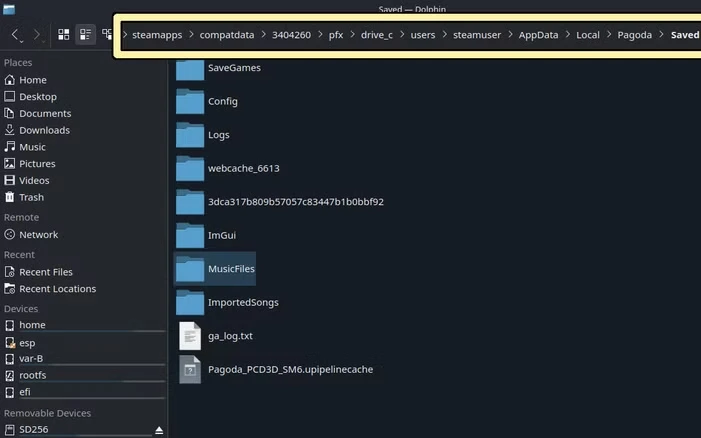Select the ImportedSongs folder icon
The image size is (701, 438).
(x=190, y=303)
